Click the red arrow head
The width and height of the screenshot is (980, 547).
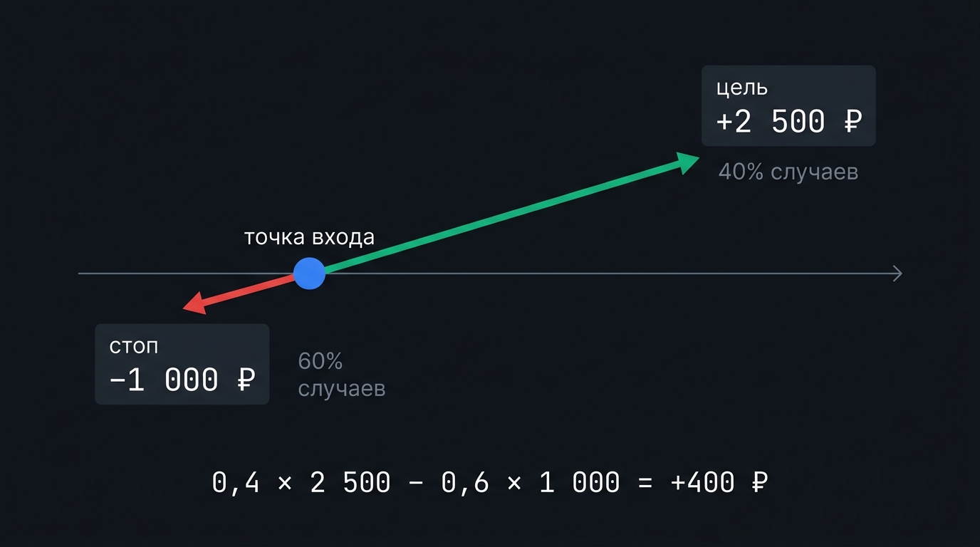pos(195,305)
